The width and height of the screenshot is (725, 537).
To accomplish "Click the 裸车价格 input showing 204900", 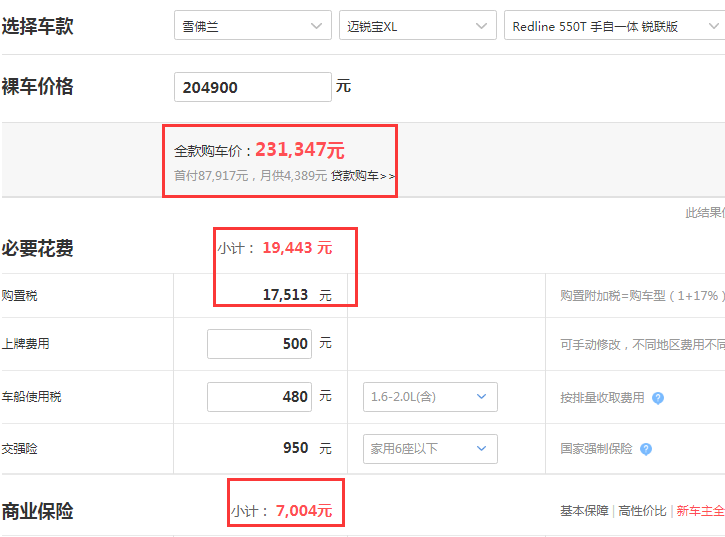I will click(252, 87).
